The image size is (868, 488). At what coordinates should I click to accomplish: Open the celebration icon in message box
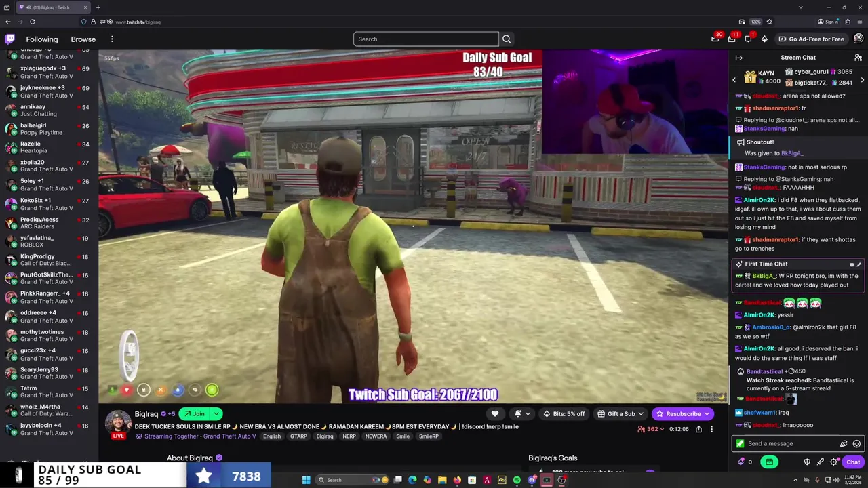tap(844, 444)
